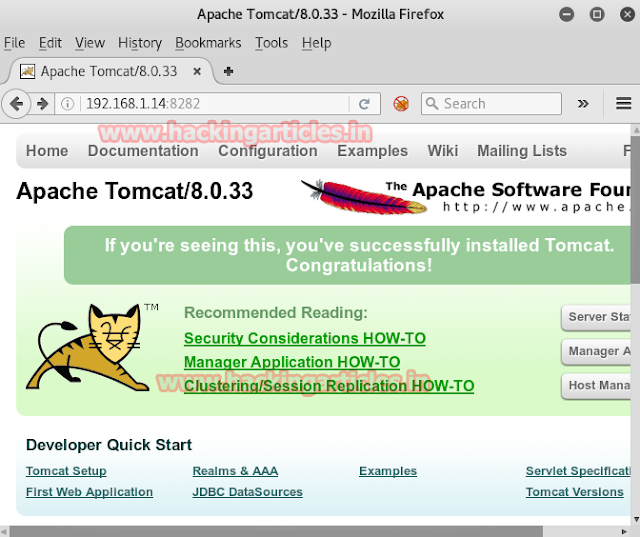Open Tomcat Versions link
This screenshot has height=537, width=640.
tap(574, 492)
